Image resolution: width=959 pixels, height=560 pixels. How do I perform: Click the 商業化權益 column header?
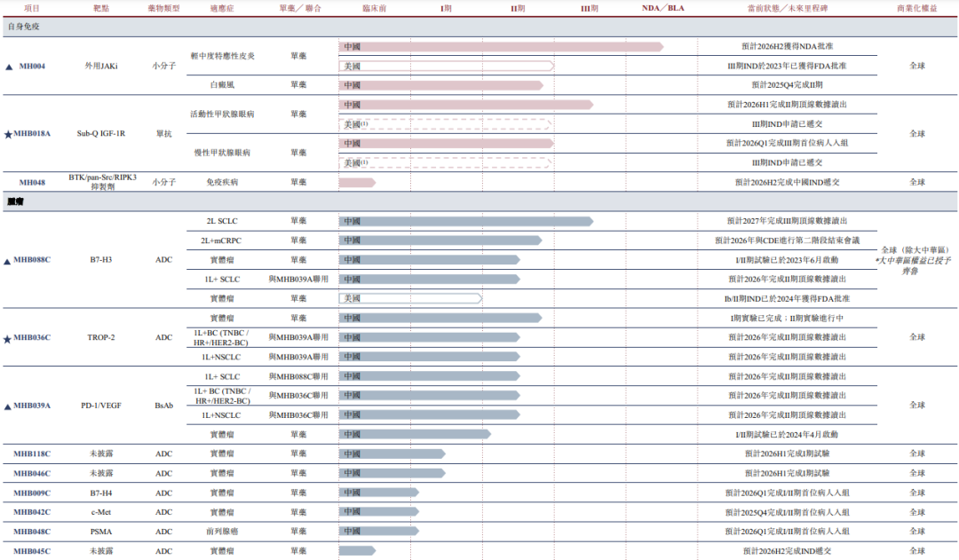(916, 8)
